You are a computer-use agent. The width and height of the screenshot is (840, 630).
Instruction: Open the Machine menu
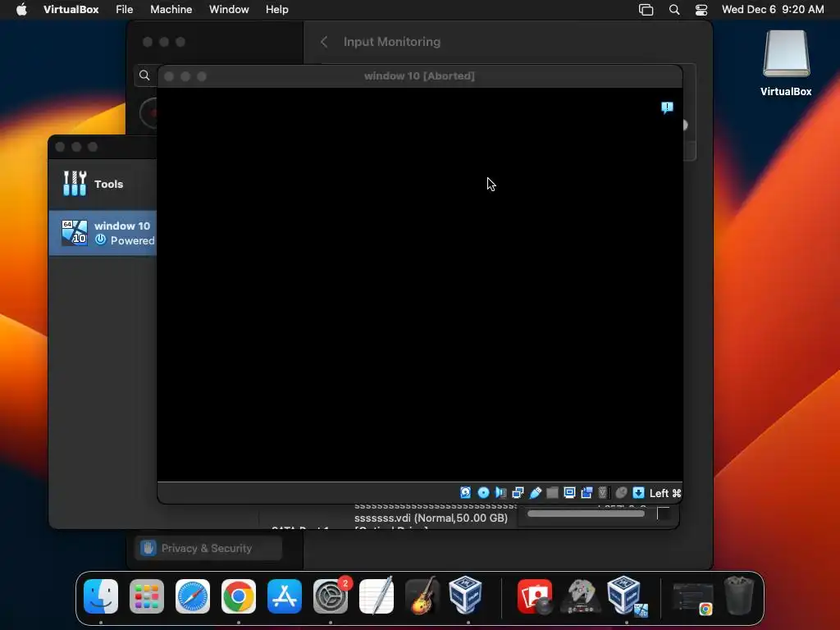171,10
